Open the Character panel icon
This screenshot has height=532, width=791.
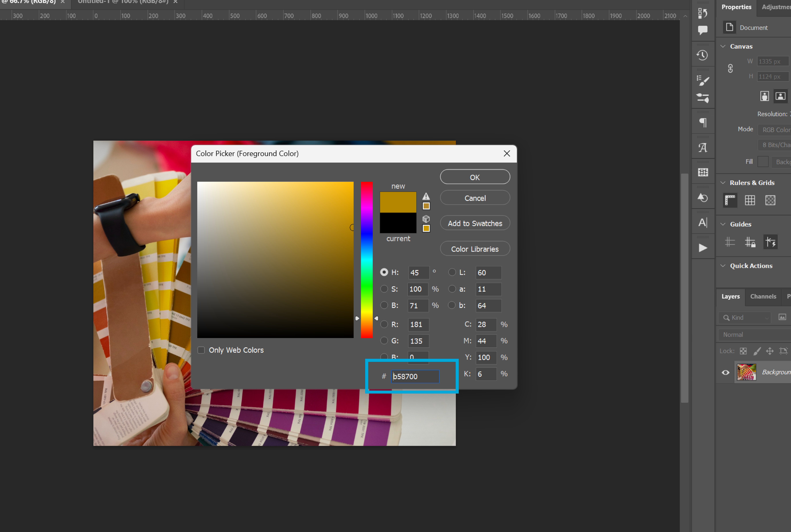coord(702,223)
